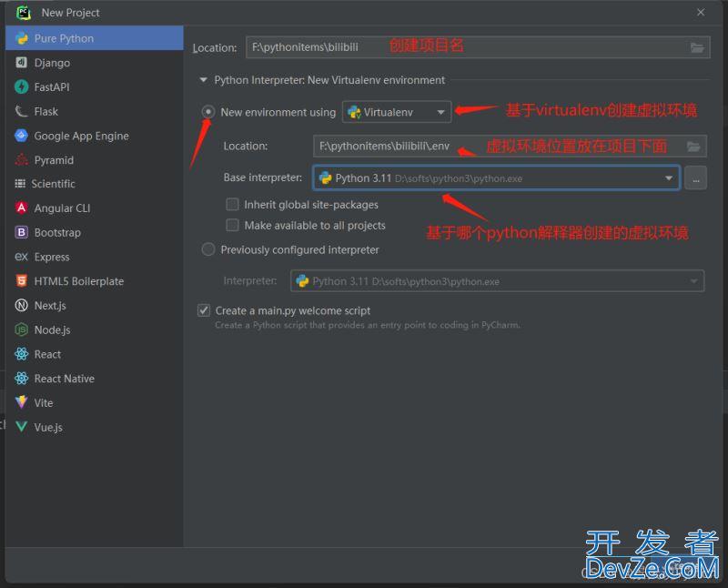This screenshot has width=728, height=588.
Task: Click the Django project type icon
Action: tap(21, 62)
